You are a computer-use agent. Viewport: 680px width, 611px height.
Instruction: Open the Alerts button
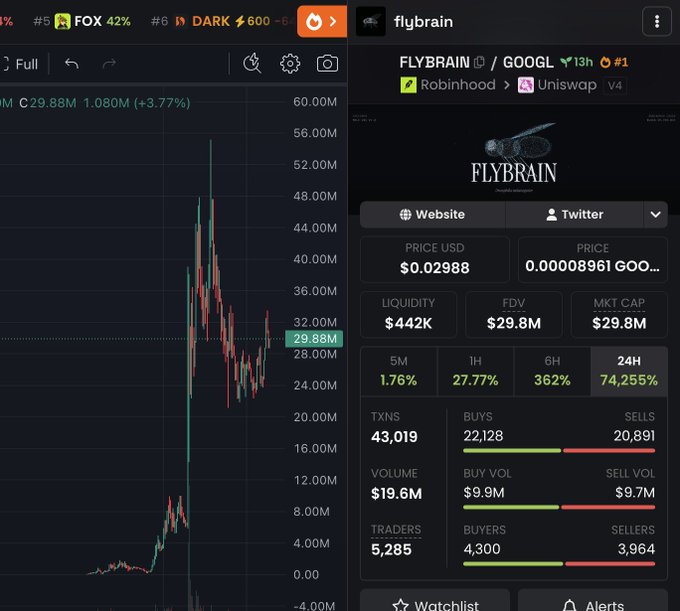click(593, 602)
